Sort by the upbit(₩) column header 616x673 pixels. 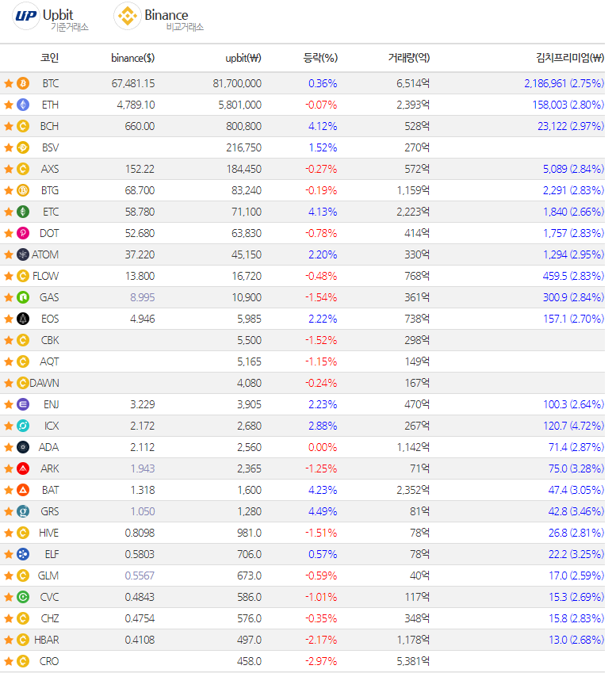point(243,58)
